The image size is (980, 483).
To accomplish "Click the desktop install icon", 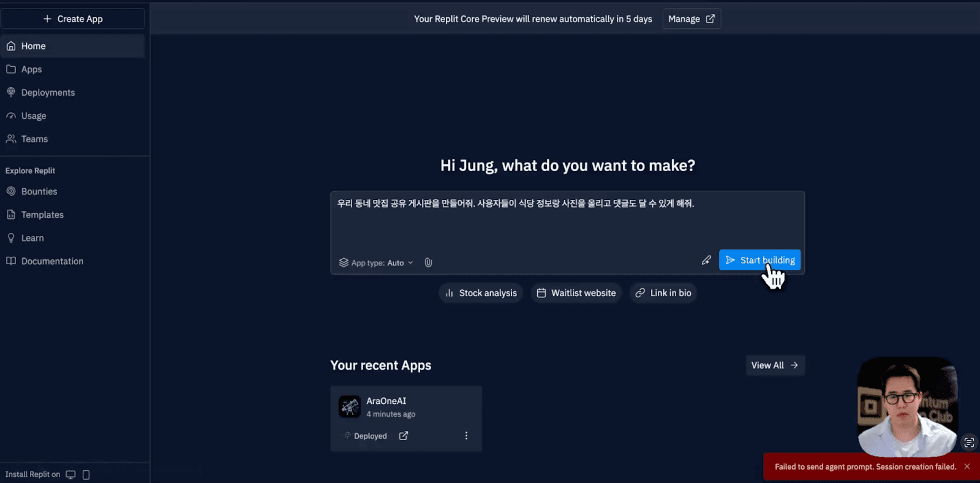I will 71,474.
